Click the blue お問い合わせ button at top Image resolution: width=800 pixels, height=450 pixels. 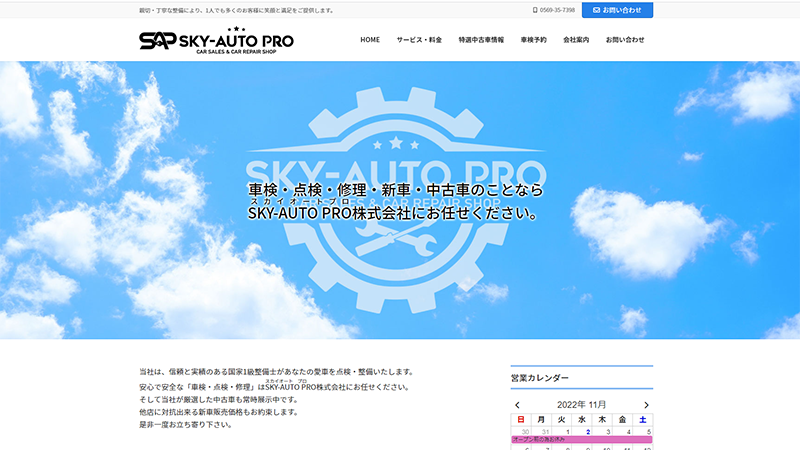pyautogui.click(x=617, y=10)
